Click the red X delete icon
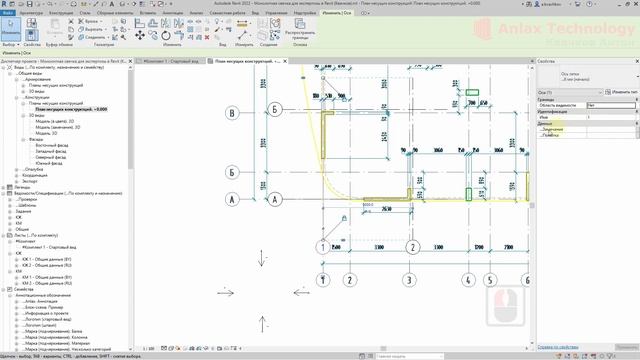This screenshot has width=640, height=360. coord(207,37)
